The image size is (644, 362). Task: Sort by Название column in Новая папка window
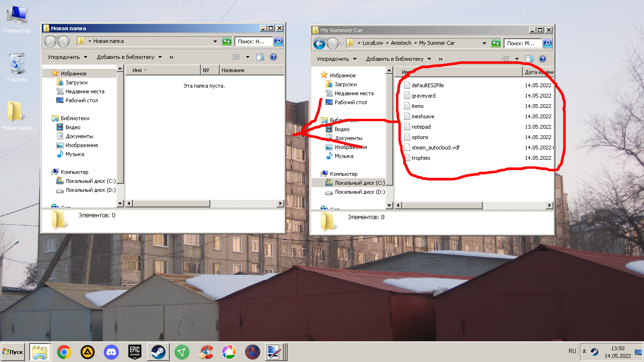[x=252, y=70]
